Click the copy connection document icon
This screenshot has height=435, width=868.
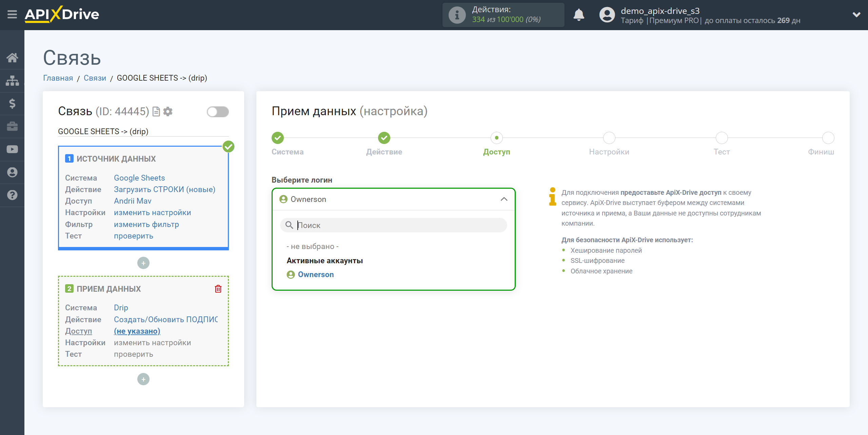pos(156,111)
